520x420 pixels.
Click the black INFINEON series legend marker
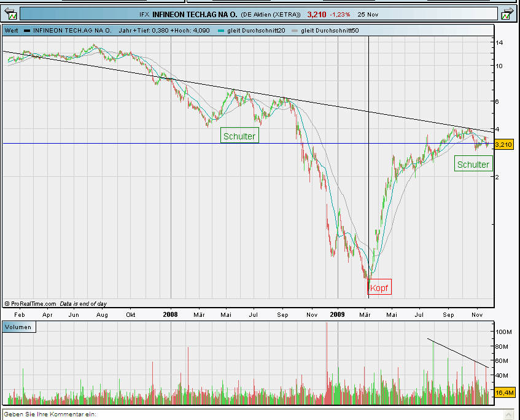pyautogui.click(x=27, y=31)
